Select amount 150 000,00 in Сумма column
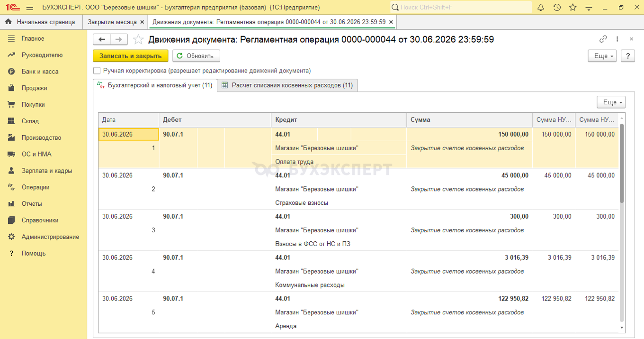Viewport: 644px width, 339px height. pos(470,134)
